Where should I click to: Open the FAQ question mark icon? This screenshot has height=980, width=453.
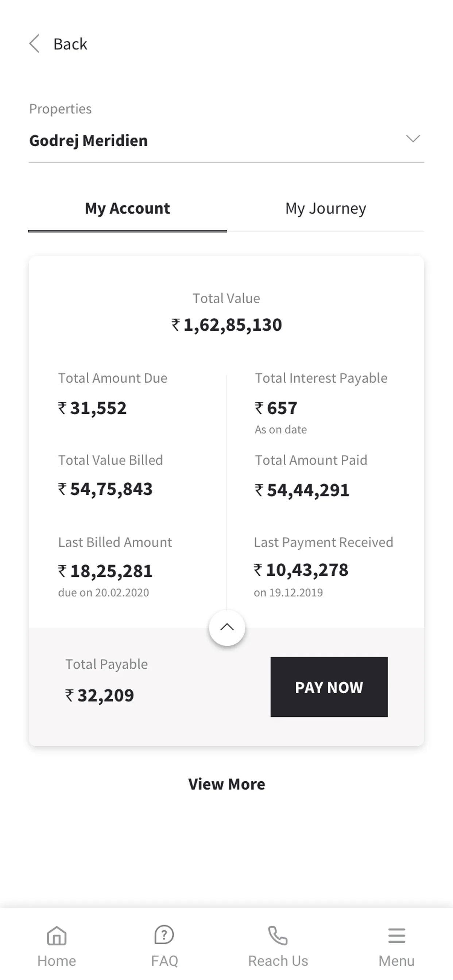click(164, 935)
